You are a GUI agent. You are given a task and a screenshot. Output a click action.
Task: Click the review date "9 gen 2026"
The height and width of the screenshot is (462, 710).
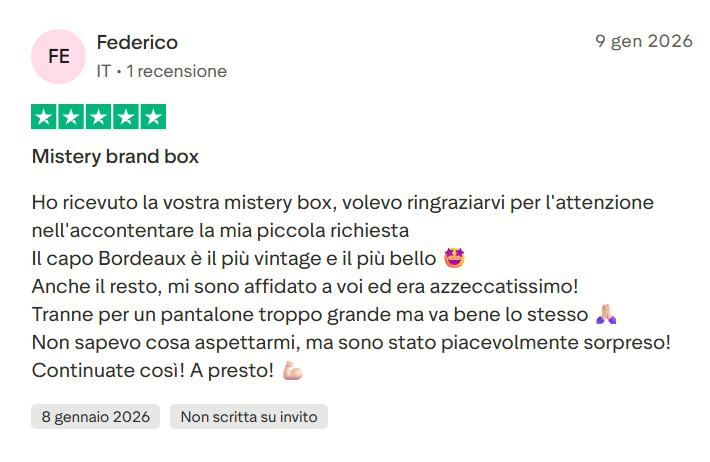click(x=644, y=41)
